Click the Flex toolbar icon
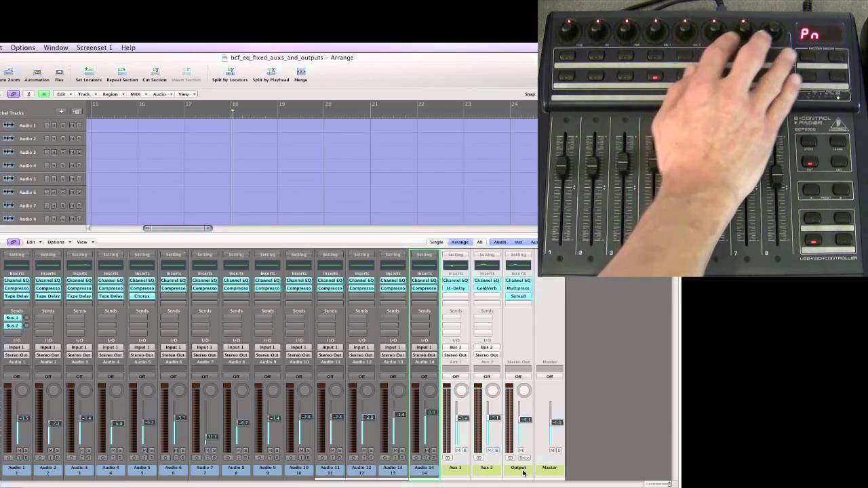This screenshot has height=488, width=868. [x=59, y=71]
